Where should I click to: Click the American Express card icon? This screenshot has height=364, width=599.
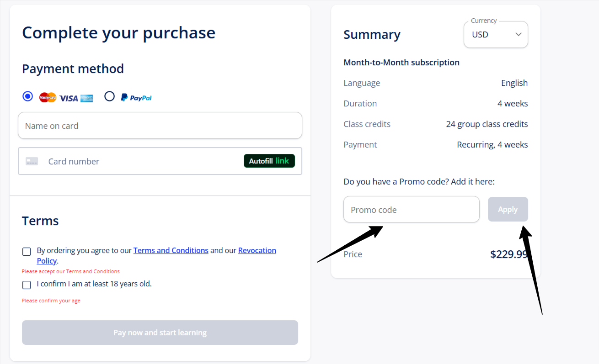pyautogui.click(x=87, y=98)
